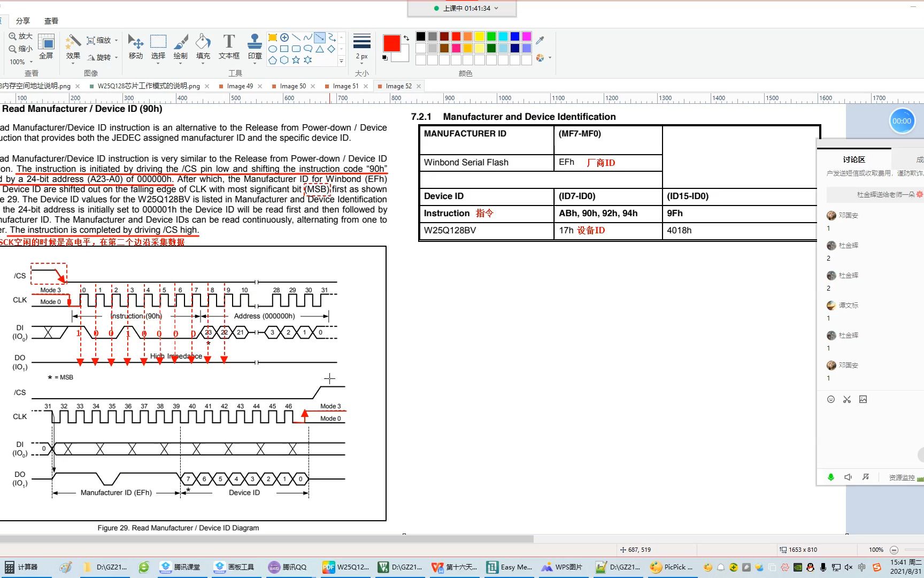Choose the curve line shape tool
This screenshot has height=578, width=924.
coord(308,37)
